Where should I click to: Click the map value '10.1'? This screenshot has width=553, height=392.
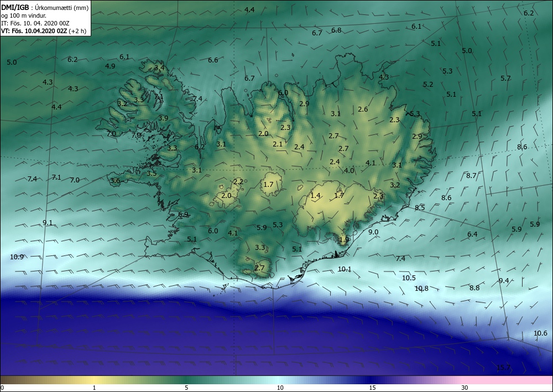click(344, 269)
